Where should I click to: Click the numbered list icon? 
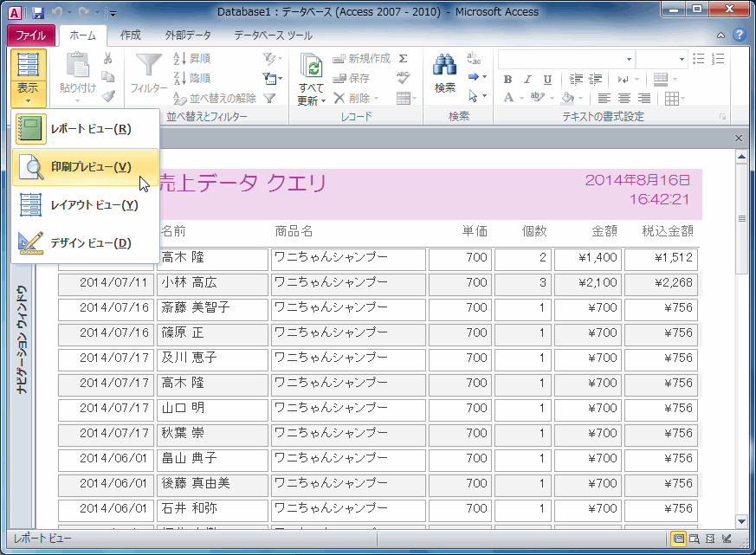[718, 58]
